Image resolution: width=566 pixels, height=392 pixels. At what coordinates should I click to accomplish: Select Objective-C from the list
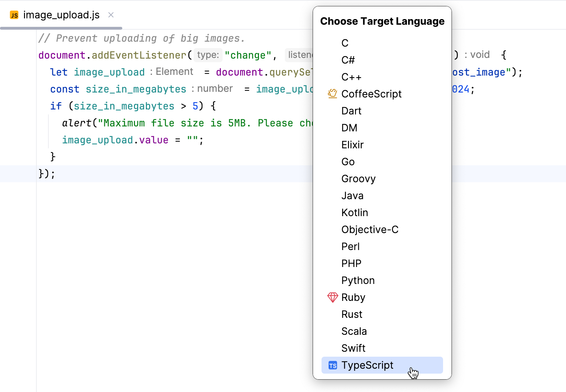(x=382, y=230)
